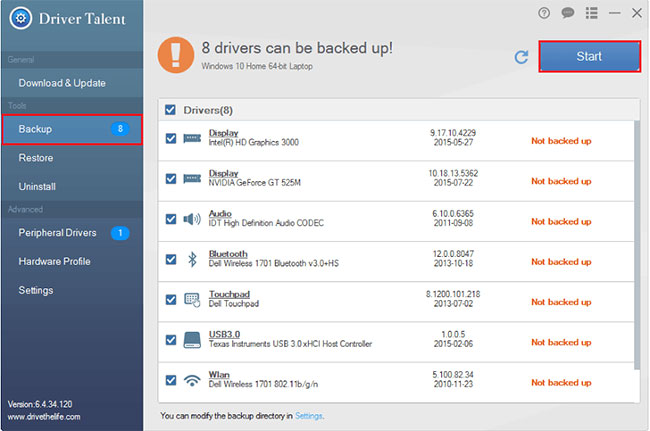Viewport: 650px width, 431px height.
Task: Click the Backup count badge 8
Action: 120,129
